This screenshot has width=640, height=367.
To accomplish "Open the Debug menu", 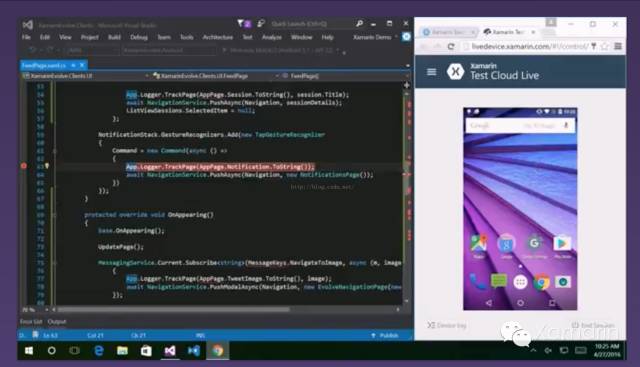I will click(139, 37).
